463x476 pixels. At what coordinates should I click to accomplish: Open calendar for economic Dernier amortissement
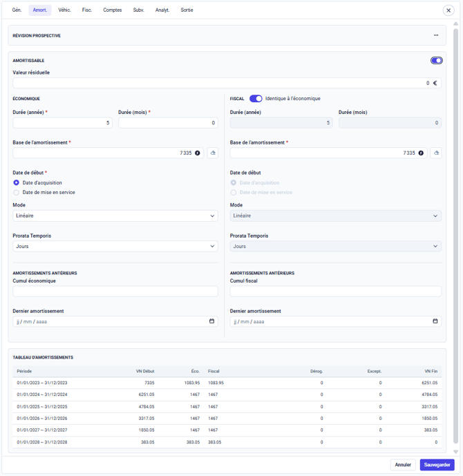pyautogui.click(x=211, y=321)
